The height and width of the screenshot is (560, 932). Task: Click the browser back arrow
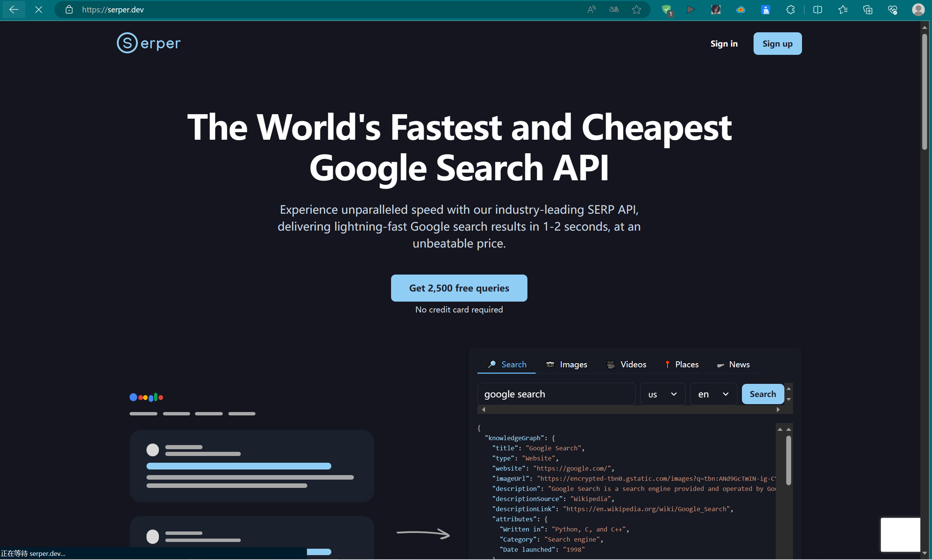(14, 9)
